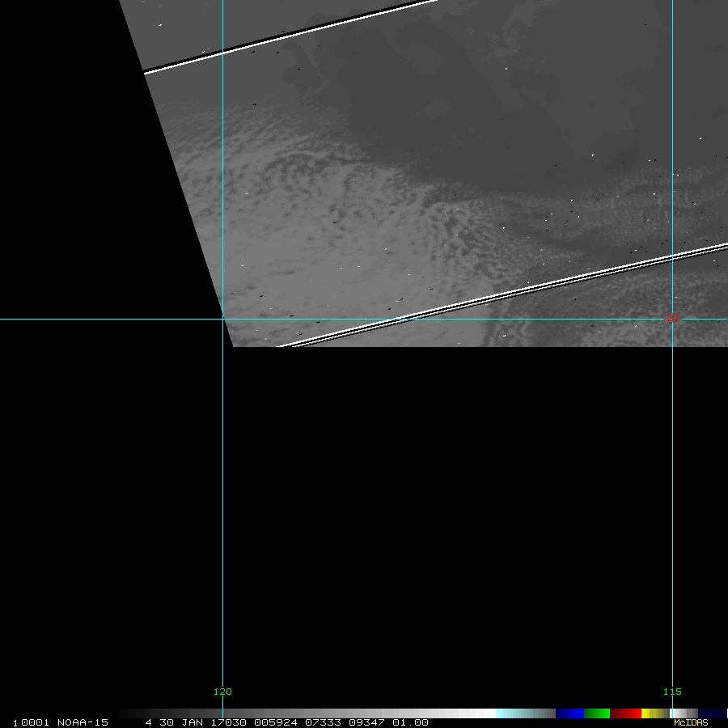Click the green 115 longitude label
728x728 pixels.
[672, 692]
